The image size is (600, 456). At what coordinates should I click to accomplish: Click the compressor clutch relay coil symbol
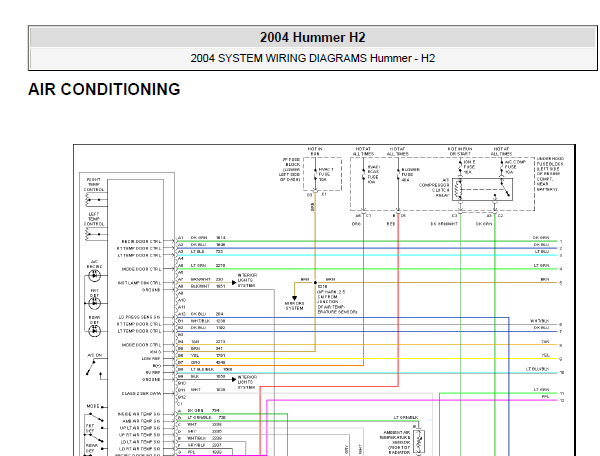pyautogui.click(x=457, y=189)
